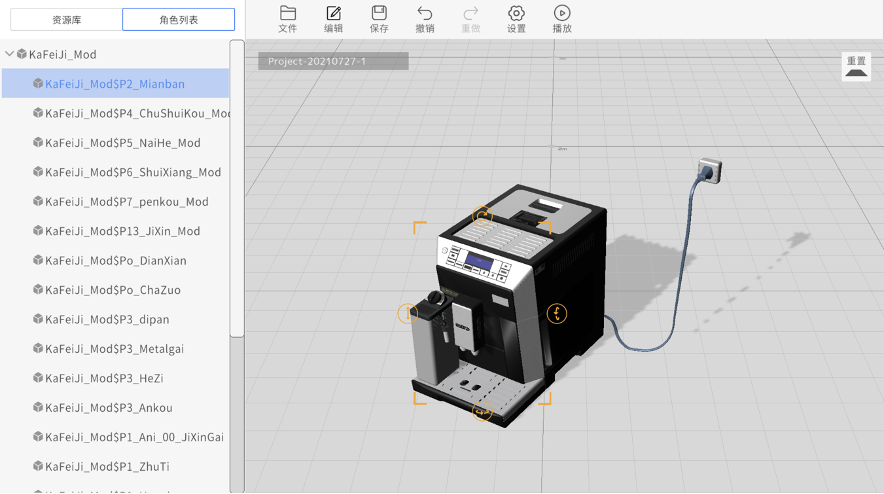Switch to the 资源库 tab
This screenshot has width=884, height=494.
point(67,20)
